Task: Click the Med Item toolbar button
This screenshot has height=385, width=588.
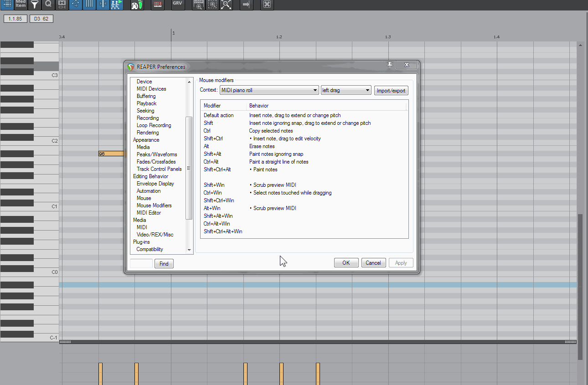Action: click(x=21, y=5)
